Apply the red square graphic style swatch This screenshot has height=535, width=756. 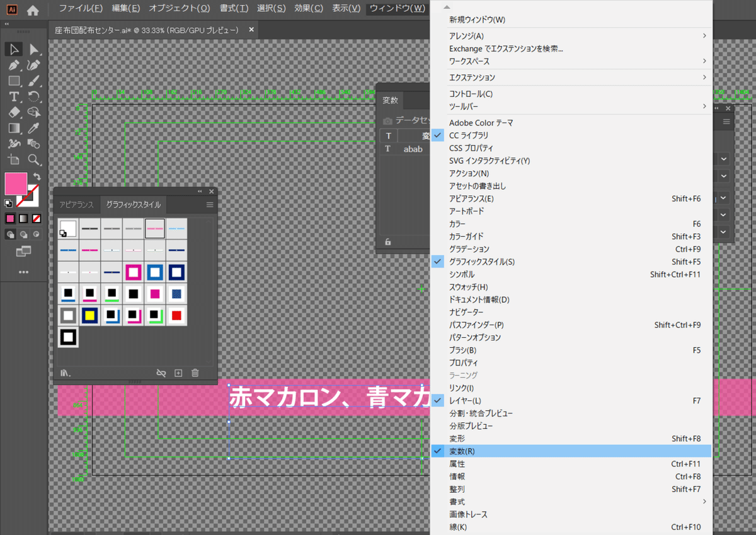[x=177, y=315]
